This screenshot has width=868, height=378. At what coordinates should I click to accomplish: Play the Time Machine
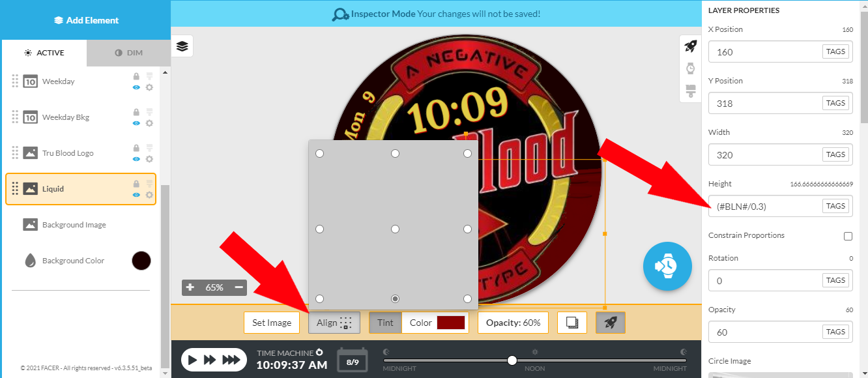pyautogui.click(x=192, y=360)
